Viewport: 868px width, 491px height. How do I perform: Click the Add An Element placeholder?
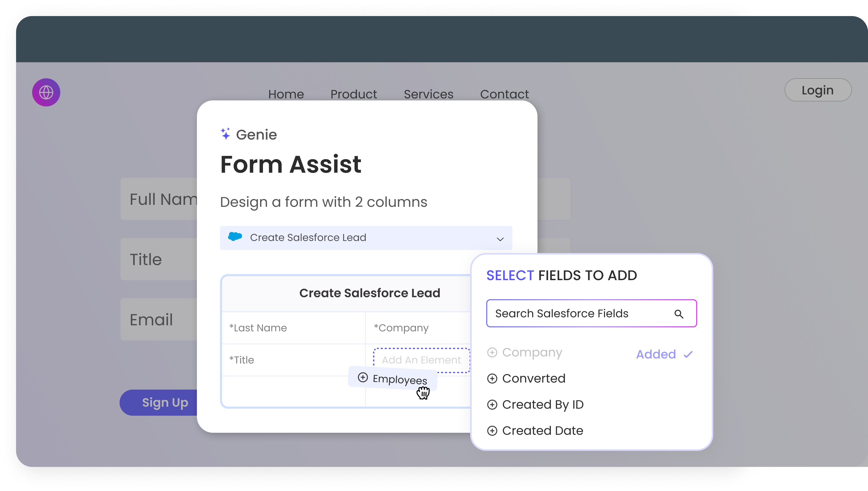click(x=421, y=360)
